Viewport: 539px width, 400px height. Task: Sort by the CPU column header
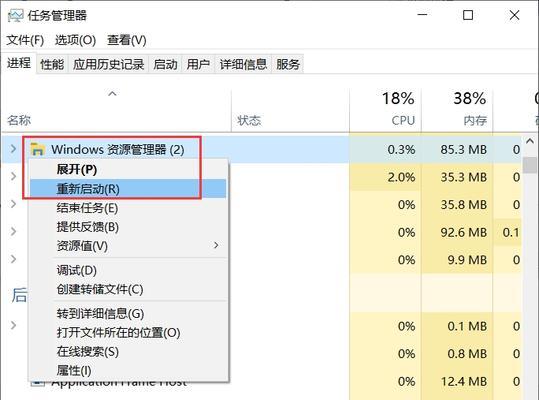[385, 110]
